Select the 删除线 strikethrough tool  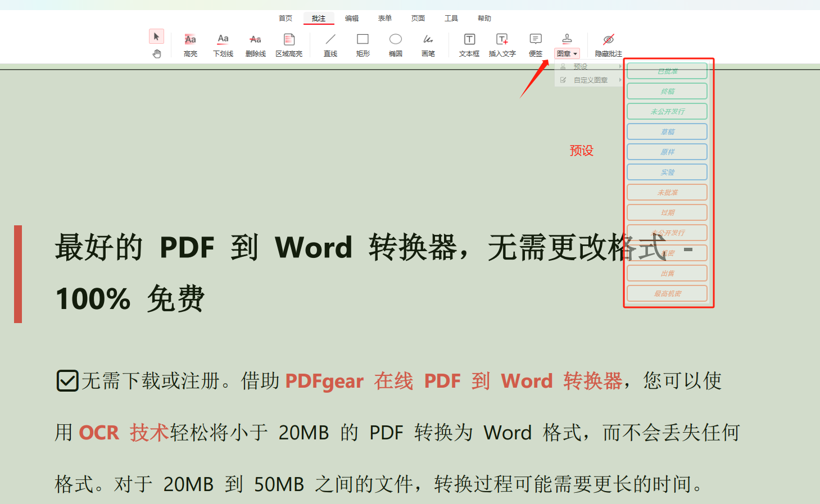(x=256, y=46)
